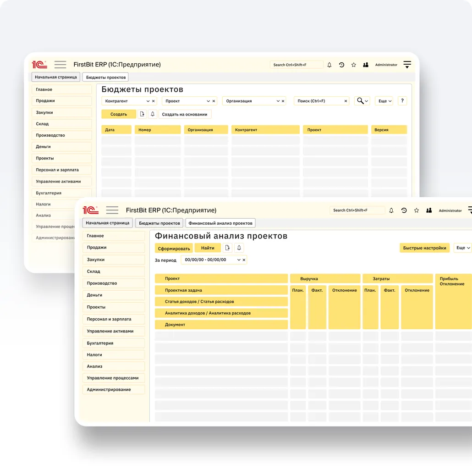Click the bell icon next to Найти button
Image resolution: width=472 pixels, height=476 pixels.
239,248
